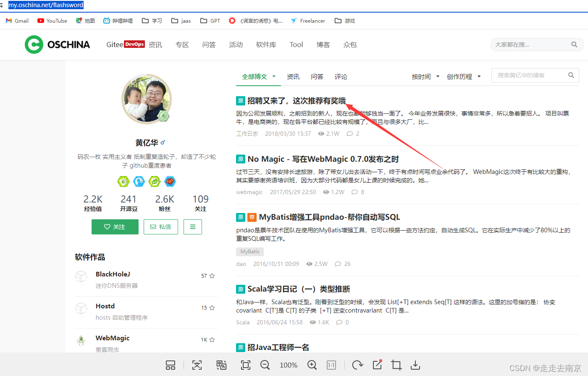Image resolution: width=588 pixels, height=376 pixels.
Task: Open the 资讯 tab on the profile
Action: [x=293, y=77]
